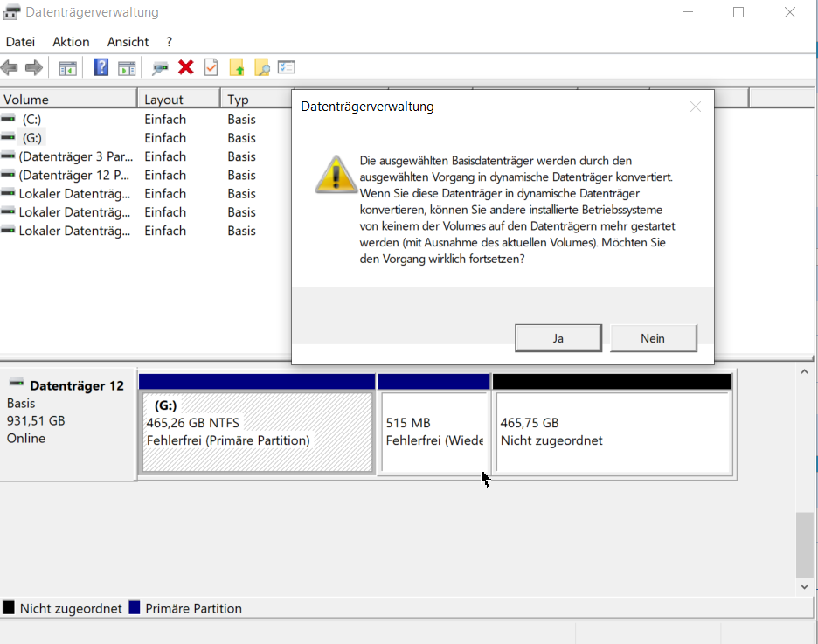The height and width of the screenshot is (644, 818).
Task: Close the warning dialog with X
Action: 695,107
